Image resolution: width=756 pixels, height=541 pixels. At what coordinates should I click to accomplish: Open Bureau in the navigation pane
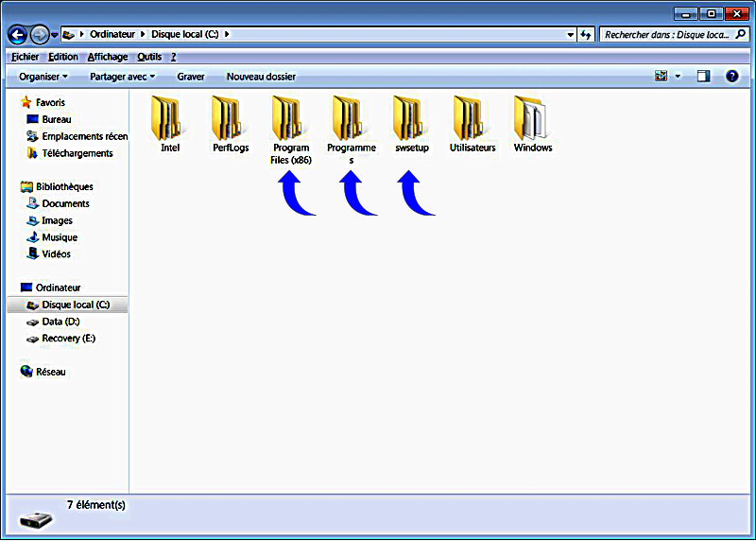[x=57, y=119]
